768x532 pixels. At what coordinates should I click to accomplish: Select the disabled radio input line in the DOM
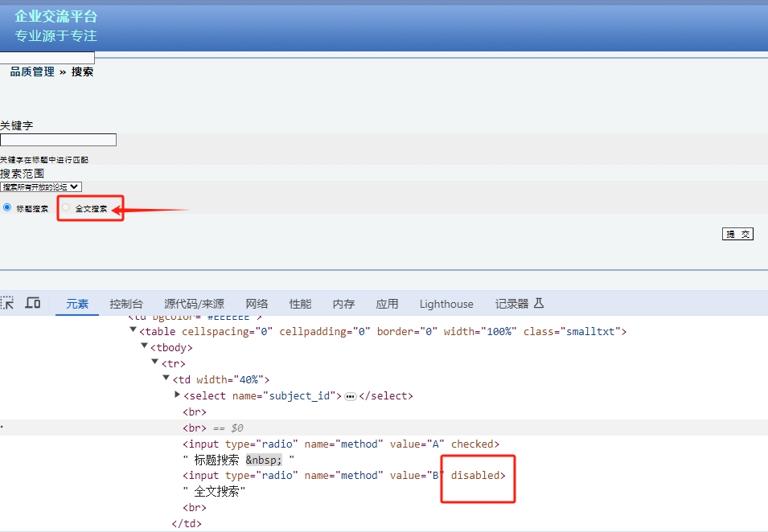(346, 476)
